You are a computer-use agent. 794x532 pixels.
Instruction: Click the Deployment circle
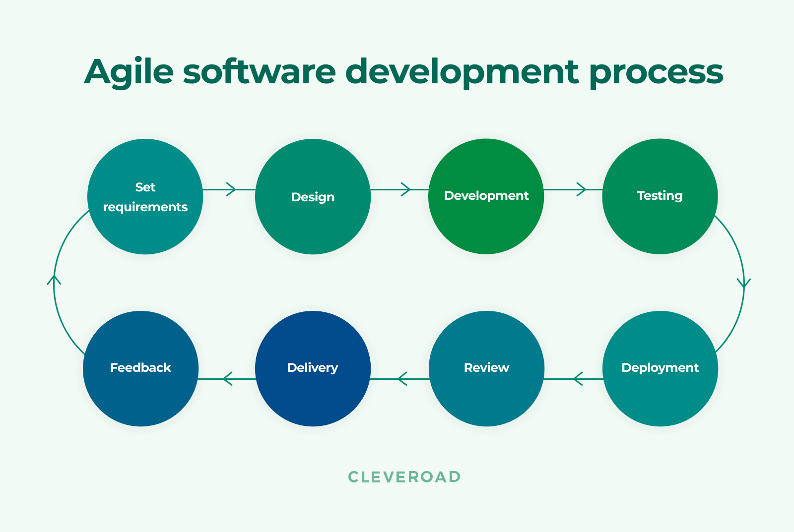(659, 368)
